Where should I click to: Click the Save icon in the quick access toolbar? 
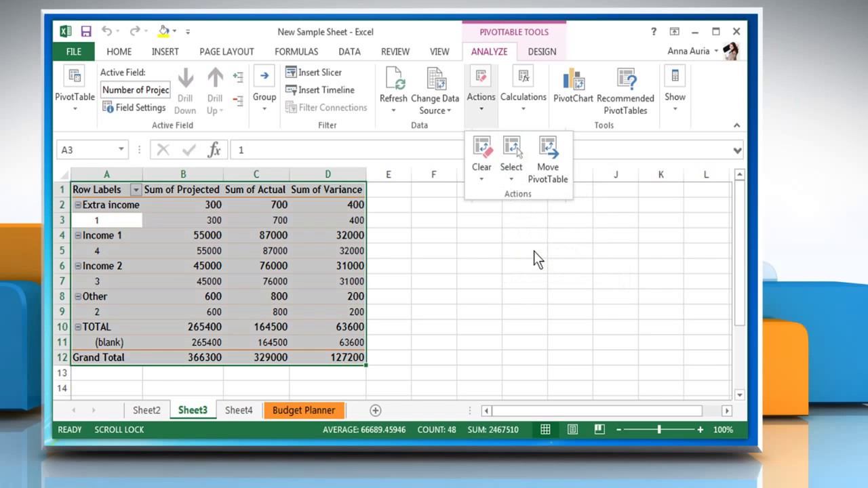coord(86,31)
